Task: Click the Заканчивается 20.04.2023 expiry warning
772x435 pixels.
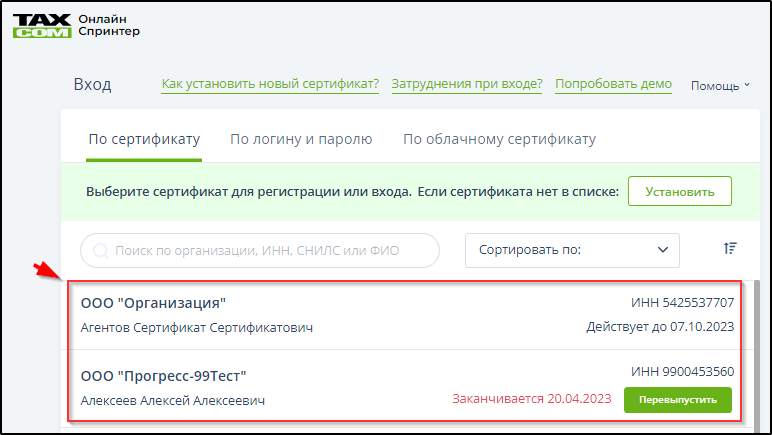Action: click(530, 400)
